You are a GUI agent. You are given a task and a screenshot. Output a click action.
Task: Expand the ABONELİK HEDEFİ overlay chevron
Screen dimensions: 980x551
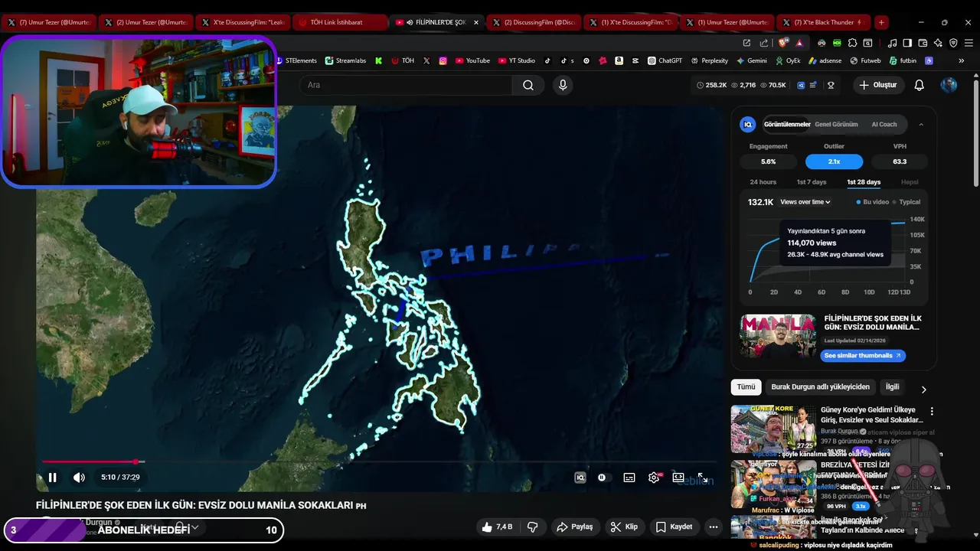(194, 527)
